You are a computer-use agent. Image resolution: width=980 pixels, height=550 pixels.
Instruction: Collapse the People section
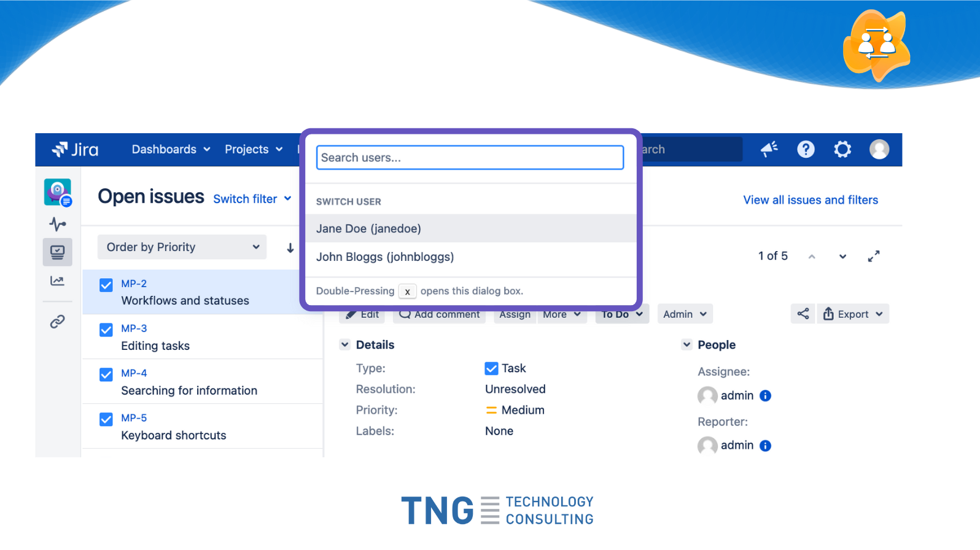[686, 345]
